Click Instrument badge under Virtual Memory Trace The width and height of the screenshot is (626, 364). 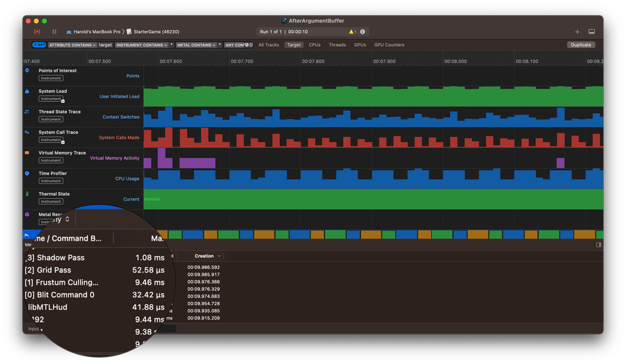51,160
